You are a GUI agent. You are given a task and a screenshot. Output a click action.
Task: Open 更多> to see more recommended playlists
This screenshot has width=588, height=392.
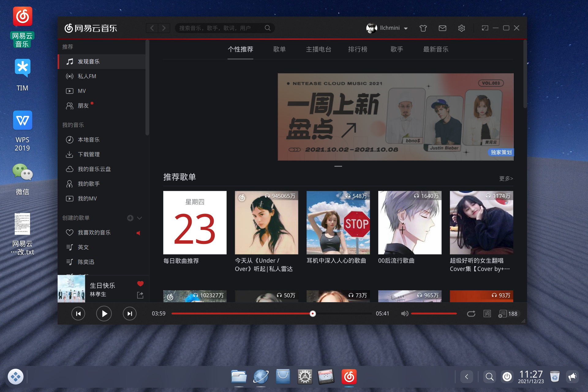click(506, 178)
